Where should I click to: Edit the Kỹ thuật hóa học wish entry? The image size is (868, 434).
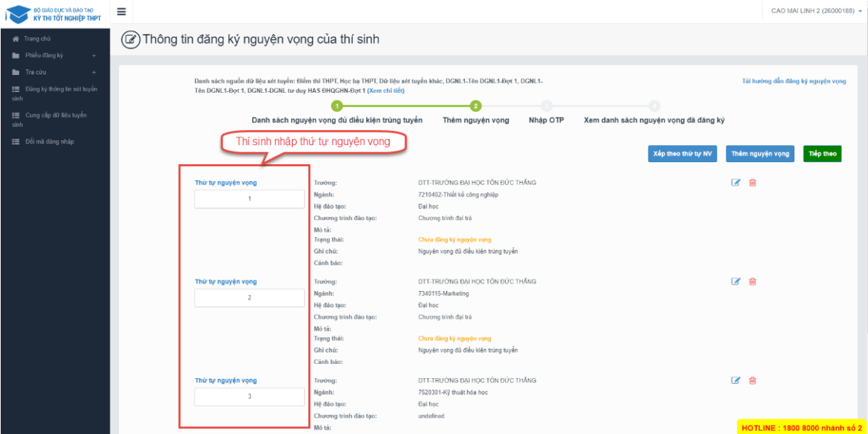[x=735, y=381]
